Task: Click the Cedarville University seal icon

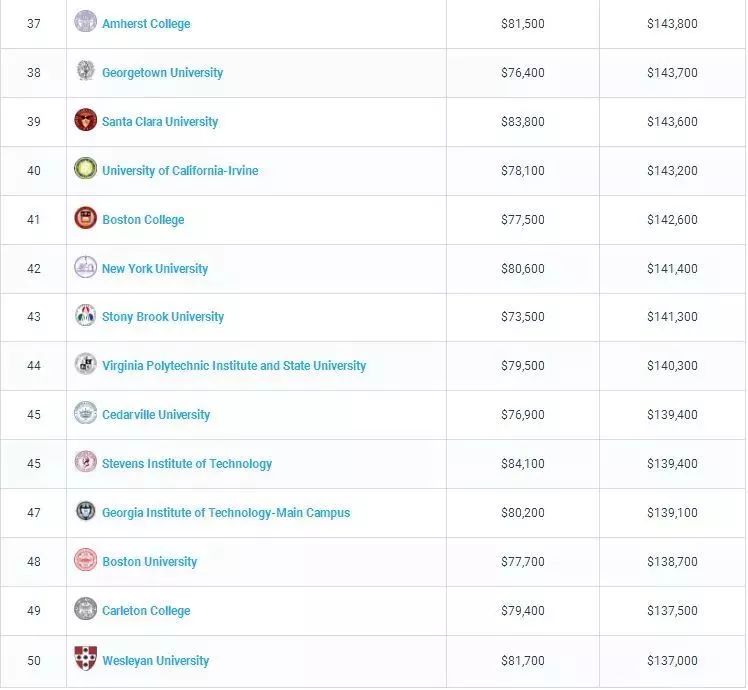Action: 86,413
